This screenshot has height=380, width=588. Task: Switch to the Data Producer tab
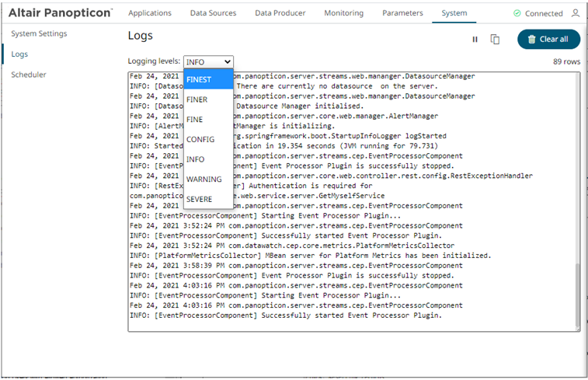[280, 12]
